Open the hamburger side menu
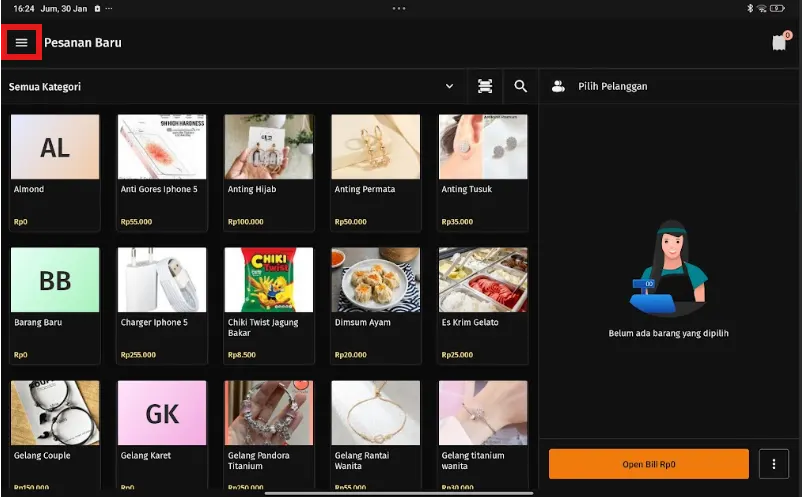The height and width of the screenshot is (497, 802). 21,42
